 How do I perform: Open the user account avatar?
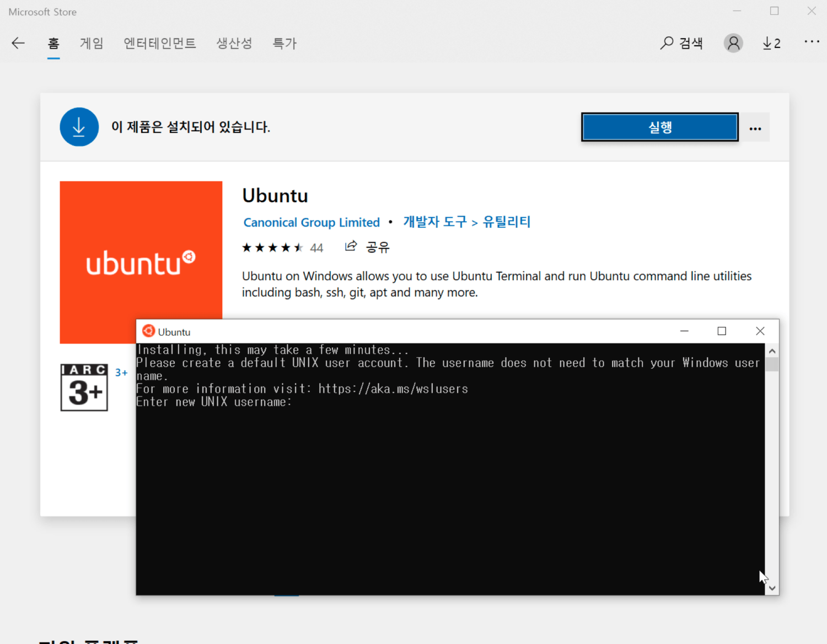click(733, 43)
